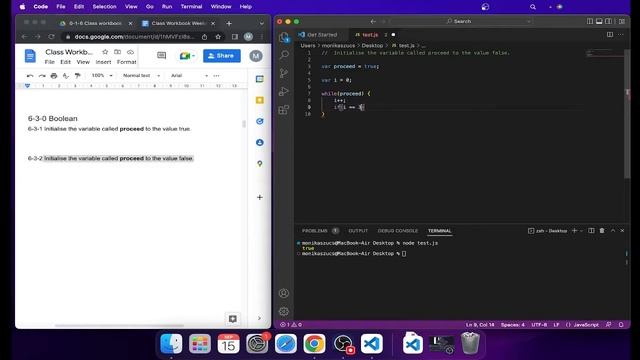Open the VS Code Search view
The image size is (640, 360).
click(284, 55)
